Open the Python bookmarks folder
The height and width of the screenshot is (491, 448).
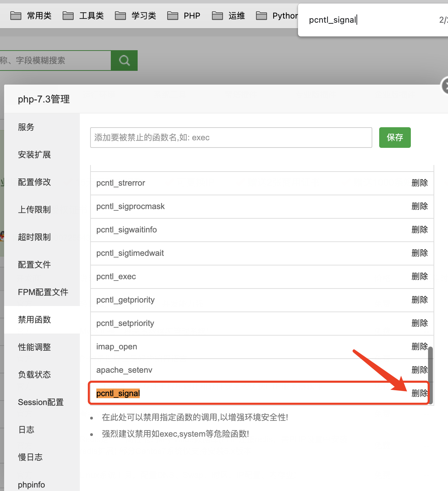point(277,16)
